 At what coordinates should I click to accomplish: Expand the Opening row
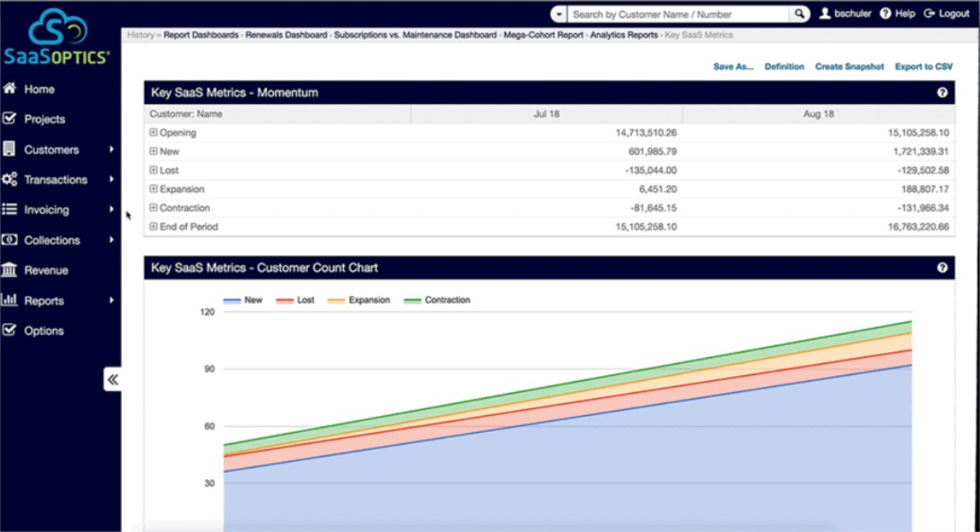point(153,132)
